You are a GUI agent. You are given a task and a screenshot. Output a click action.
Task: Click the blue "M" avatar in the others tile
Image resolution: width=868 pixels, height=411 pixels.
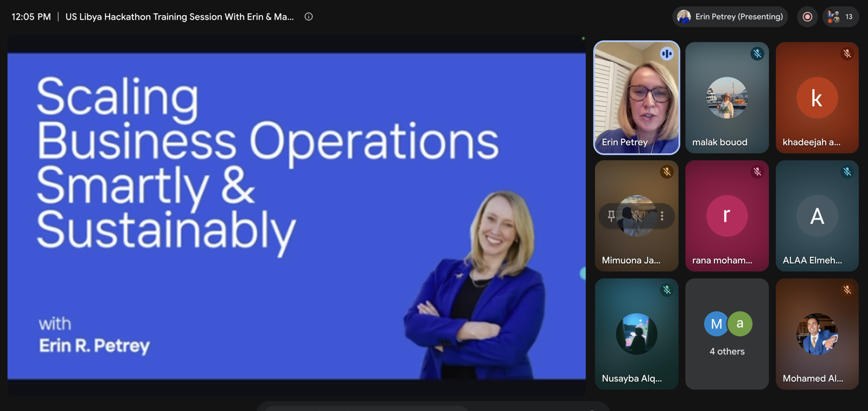(x=716, y=324)
